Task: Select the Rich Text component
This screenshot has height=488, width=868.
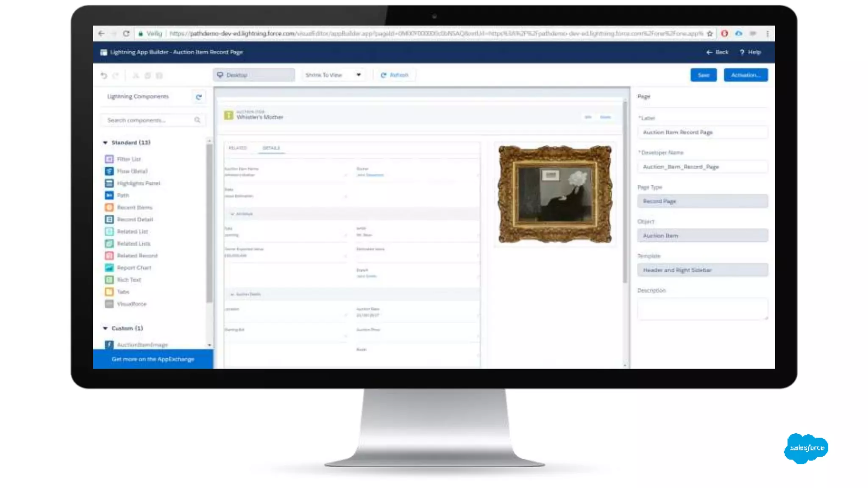Action: (x=123, y=280)
